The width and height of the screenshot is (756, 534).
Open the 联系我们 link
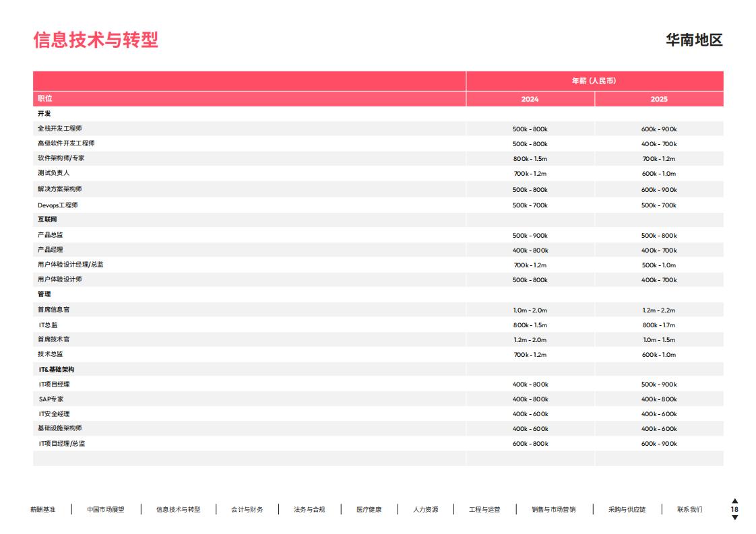689,509
